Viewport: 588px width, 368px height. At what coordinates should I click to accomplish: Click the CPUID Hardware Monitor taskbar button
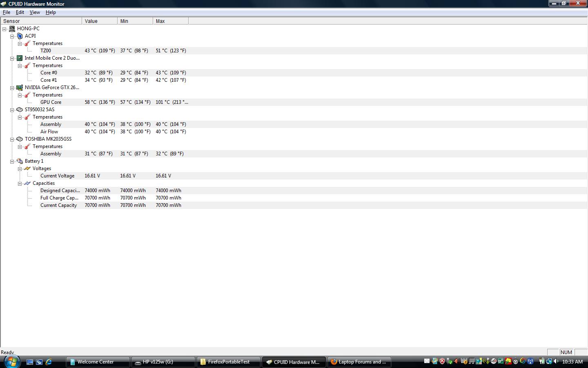pos(294,362)
